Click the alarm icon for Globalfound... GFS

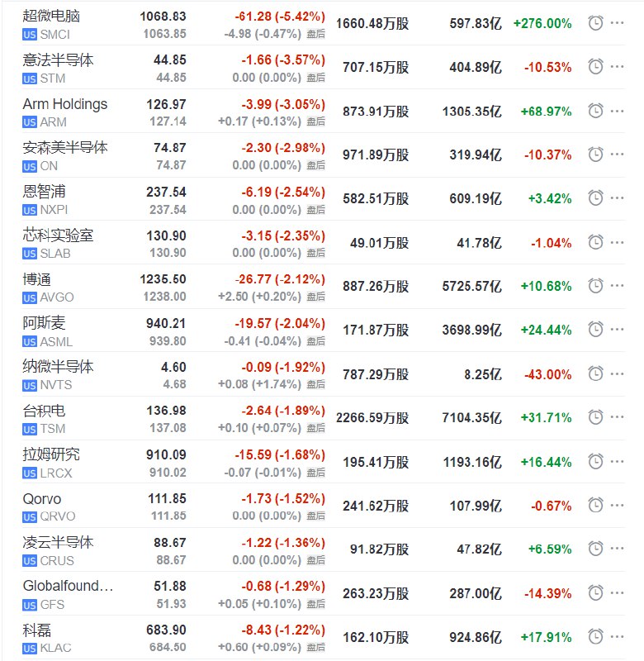point(595,593)
